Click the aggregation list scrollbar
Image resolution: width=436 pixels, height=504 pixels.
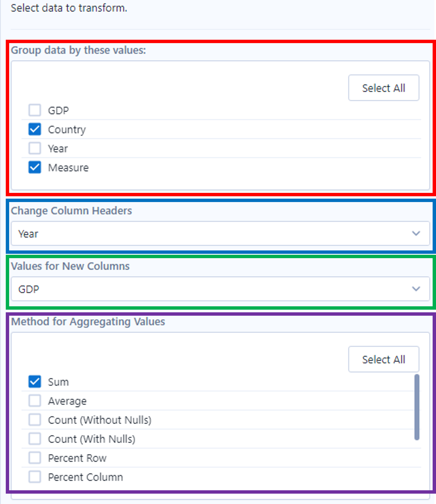coord(417,407)
